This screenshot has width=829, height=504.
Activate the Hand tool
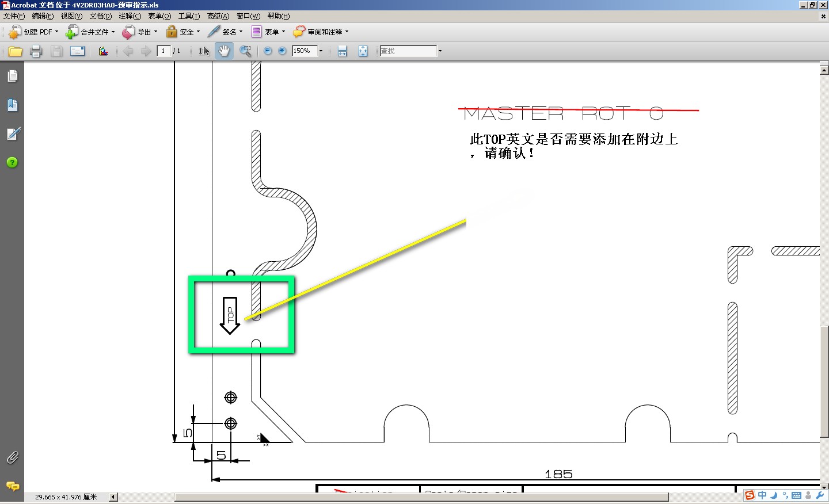tap(224, 51)
